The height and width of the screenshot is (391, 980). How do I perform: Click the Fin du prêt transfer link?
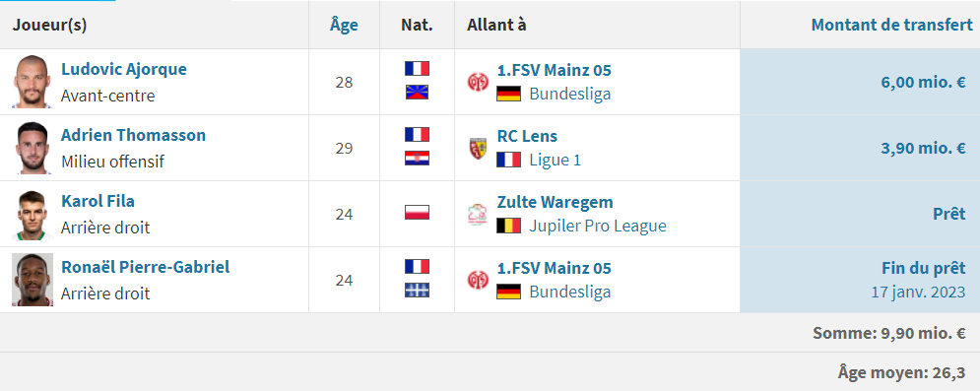click(924, 269)
